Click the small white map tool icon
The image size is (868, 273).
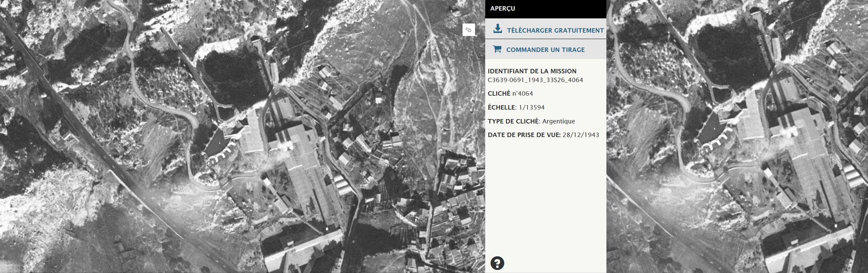pyautogui.click(x=468, y=30)
